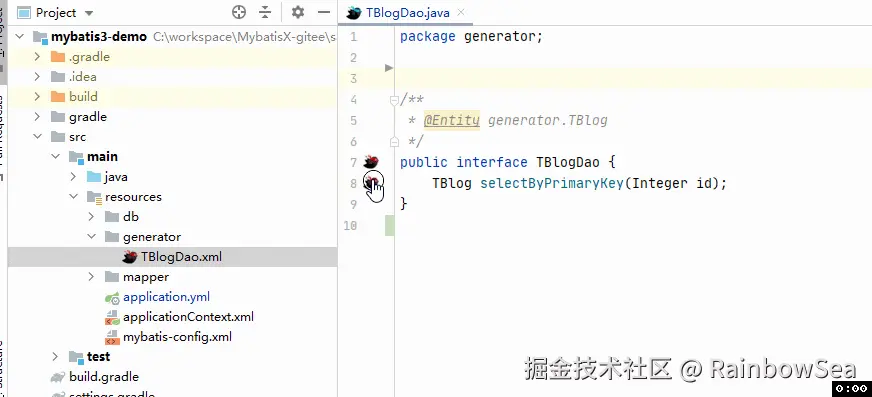Hide the Project panel with minus icon
872x397 pixels.
click(324, 12)
